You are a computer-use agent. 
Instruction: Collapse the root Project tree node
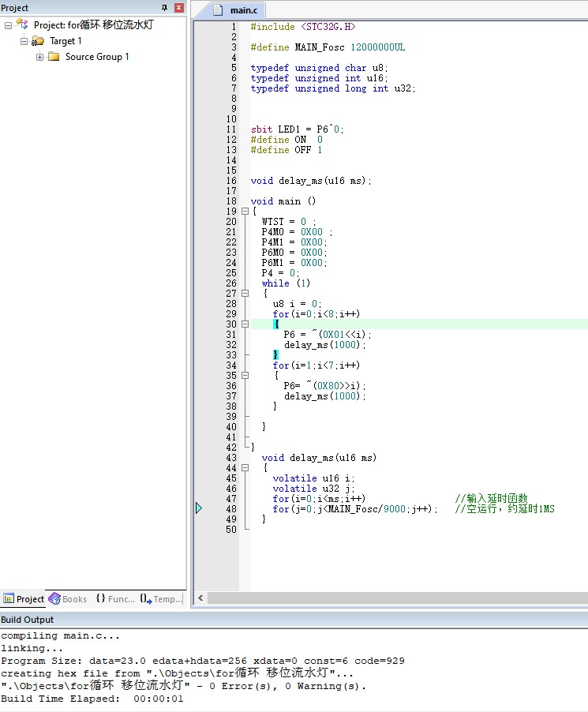coord(8,25)
